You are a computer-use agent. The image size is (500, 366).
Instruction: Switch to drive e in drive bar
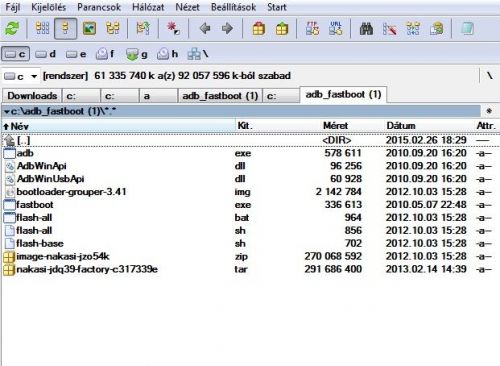[x=76, y=54]
